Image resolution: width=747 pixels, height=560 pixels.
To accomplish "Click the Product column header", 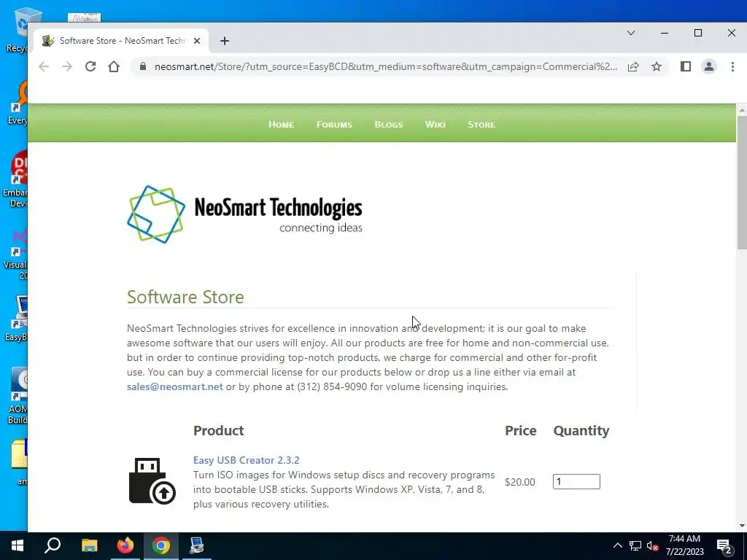I will [218, 430].
